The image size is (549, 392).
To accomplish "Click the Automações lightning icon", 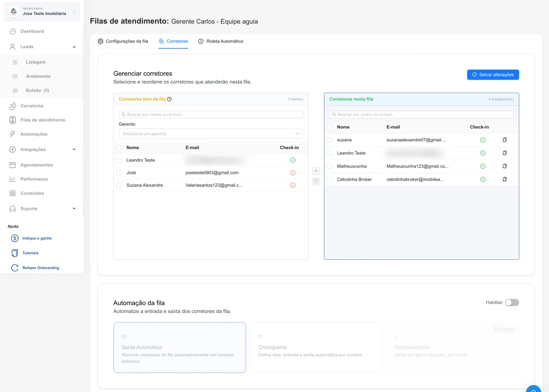I will 13,134.
